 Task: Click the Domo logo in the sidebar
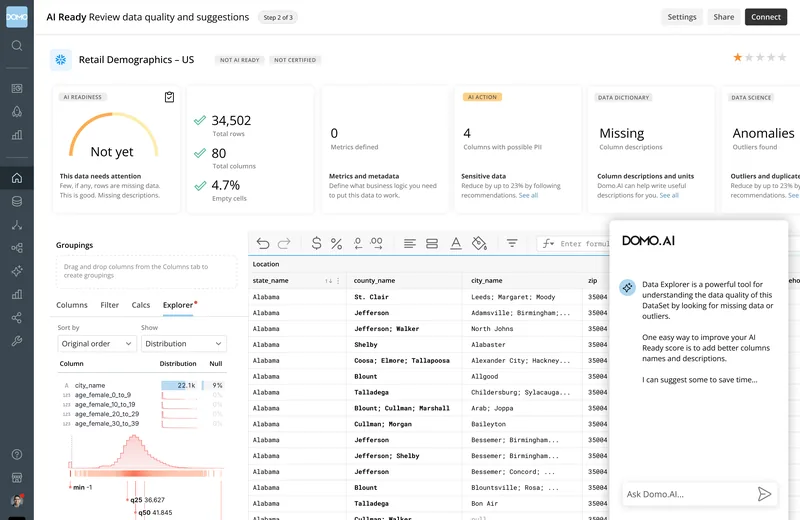coord(17,17)
